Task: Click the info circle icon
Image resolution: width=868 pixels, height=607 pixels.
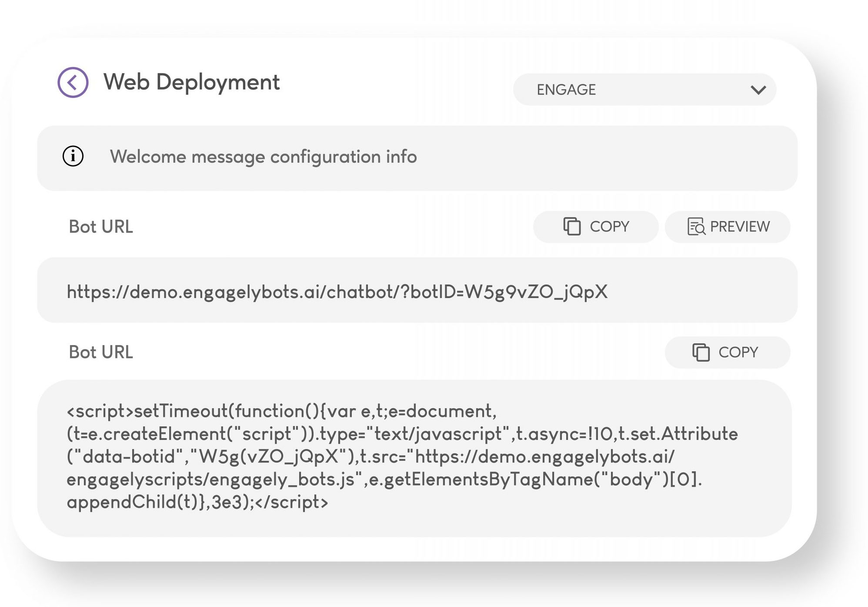Action: (73, 156)
